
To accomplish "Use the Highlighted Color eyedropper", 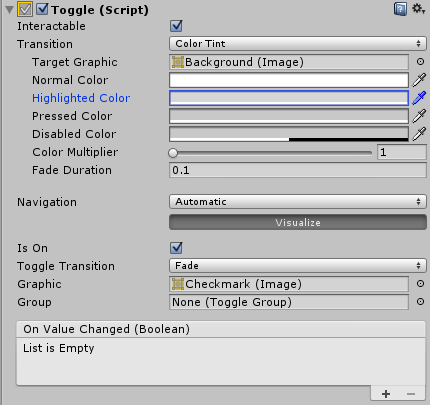I will tap(419, 98).
